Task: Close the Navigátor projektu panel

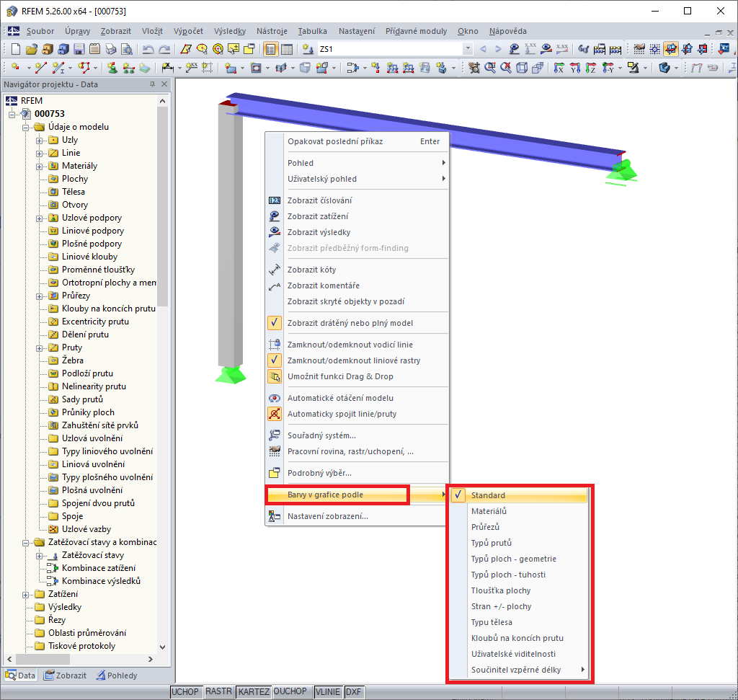Action: 164,84
